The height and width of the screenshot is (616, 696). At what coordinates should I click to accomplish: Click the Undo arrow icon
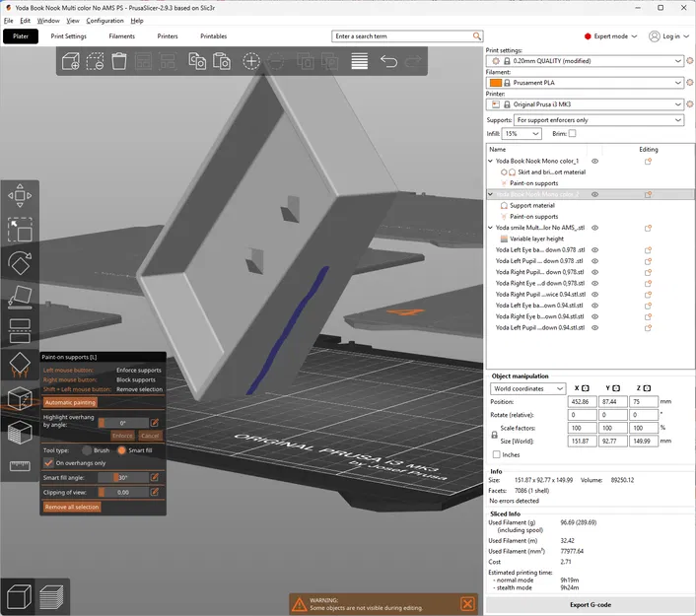(388, 61)
